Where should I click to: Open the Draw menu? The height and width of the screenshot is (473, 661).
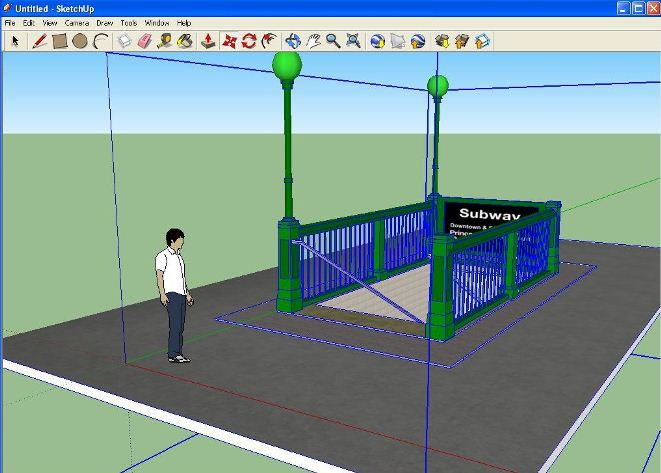point(104,22)
